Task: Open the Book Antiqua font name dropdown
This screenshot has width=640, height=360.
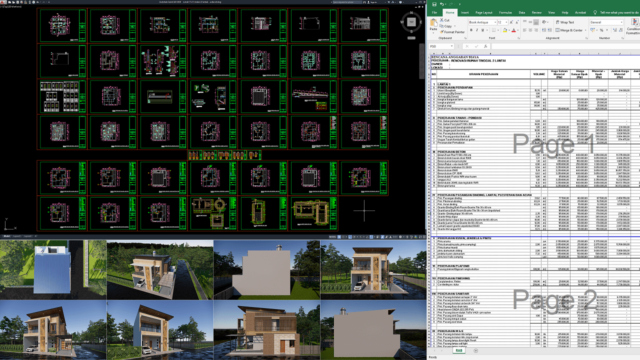Action: 496,22
